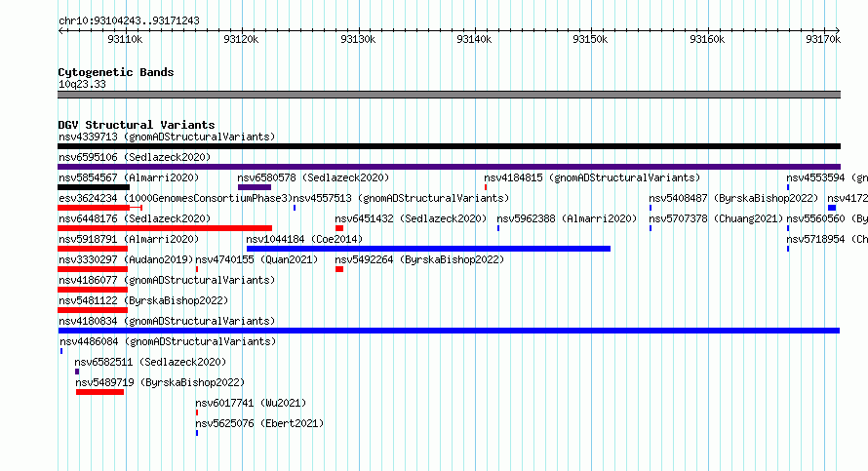
Task: Click the 93160k ruler tick label
Action: click(x=707, y=39)
